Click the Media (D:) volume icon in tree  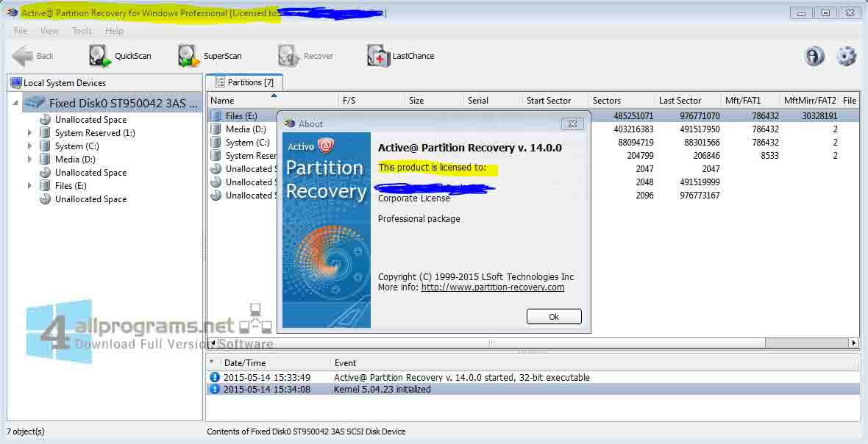45,160
